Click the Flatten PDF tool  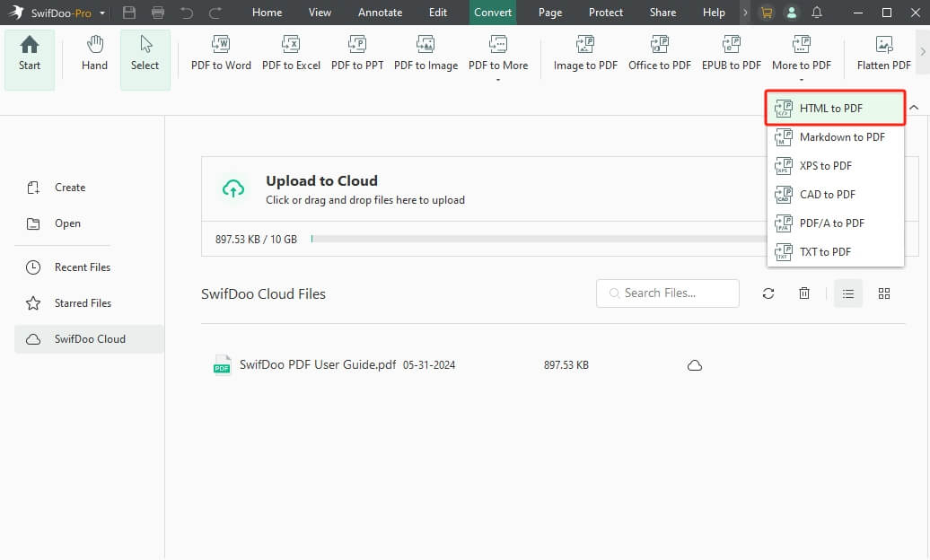coord(883,54)
